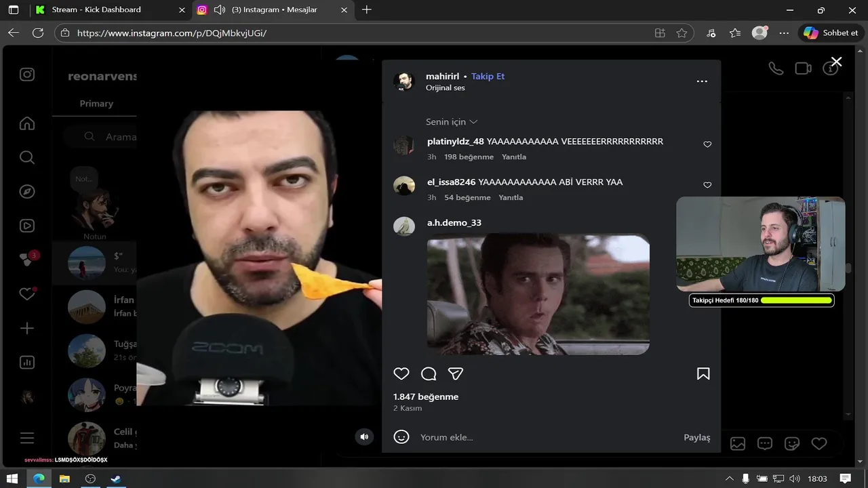
Task: Open Instagram search in the sidebar
Action: 27,157
